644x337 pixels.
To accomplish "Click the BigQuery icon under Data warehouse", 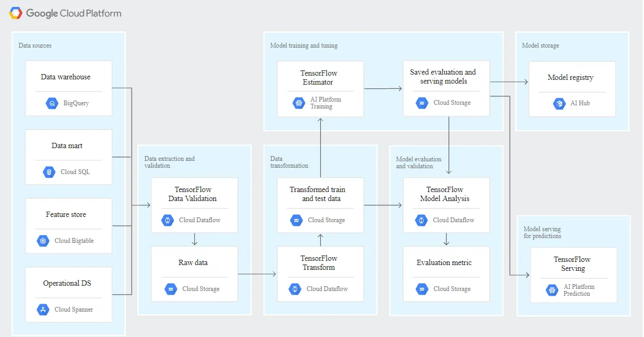I will [52, 103].
